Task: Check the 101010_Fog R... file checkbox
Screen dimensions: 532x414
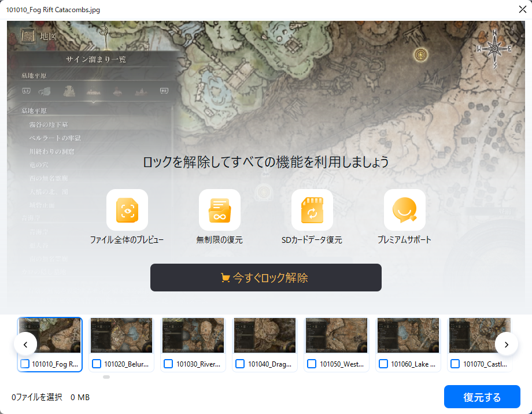Action: 25,364
